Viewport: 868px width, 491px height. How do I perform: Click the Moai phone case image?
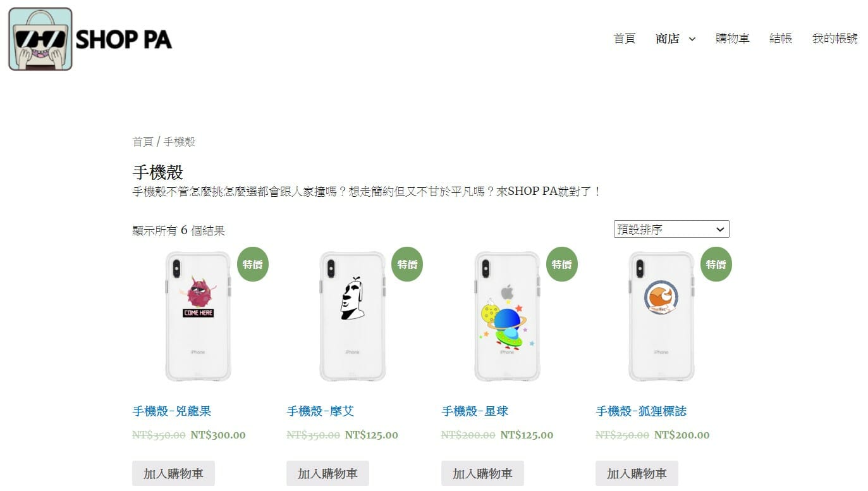352,316
